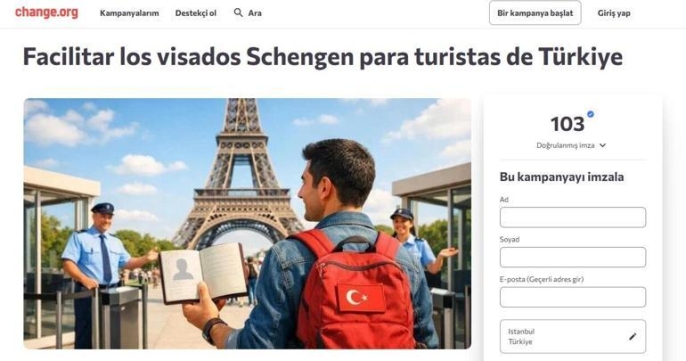Focus the Ad first name field
This screenshot has width=686, height=361.
click(573, 217)
